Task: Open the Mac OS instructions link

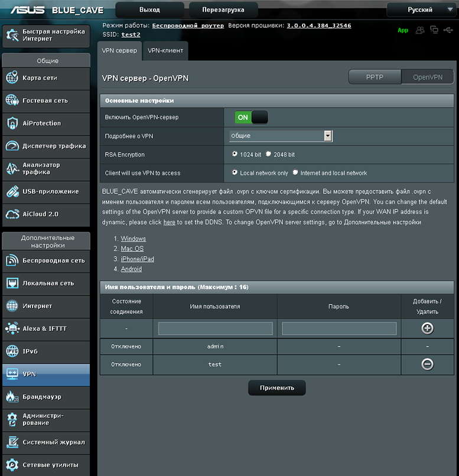Action: click(132, 248)
